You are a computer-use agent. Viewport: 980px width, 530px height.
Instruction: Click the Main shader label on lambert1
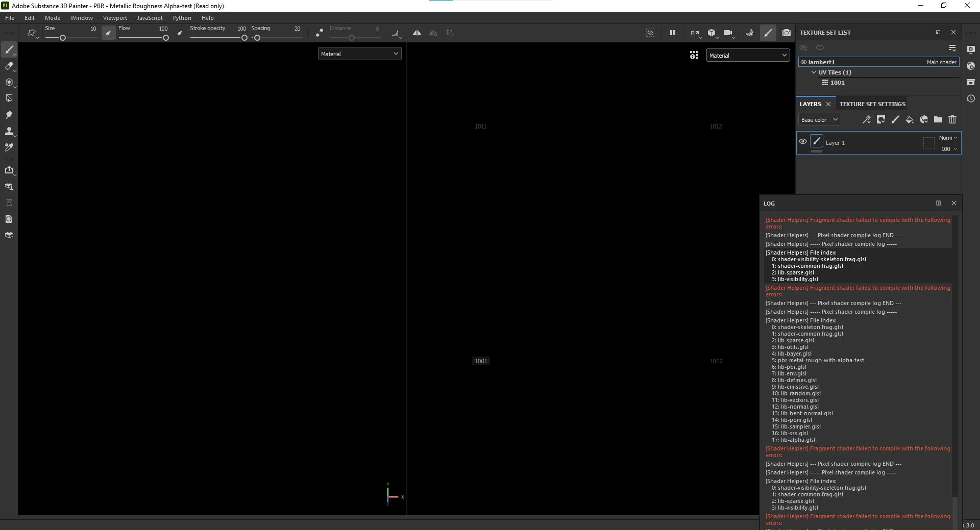[x=942, y=62]
